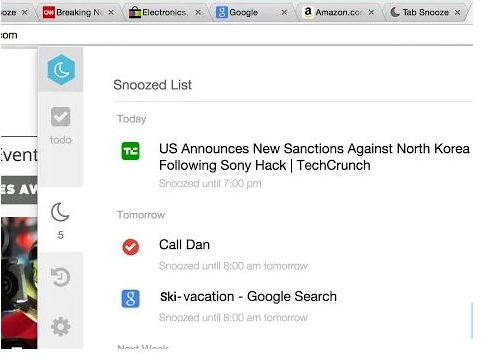
Task: Click the blue Google favicon beside Ski-vacation
Action: [x=130, y=299]
